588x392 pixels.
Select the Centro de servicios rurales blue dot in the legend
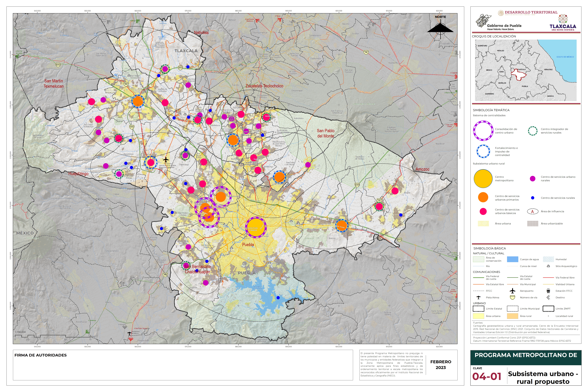pyautogui.click(x=532, y=198)
